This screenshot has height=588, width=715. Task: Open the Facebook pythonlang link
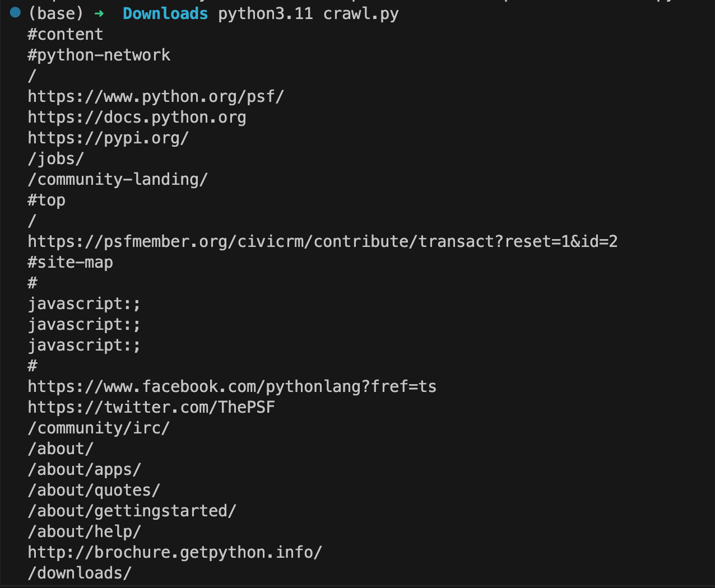pyautogui.click(x=232, y=386)
